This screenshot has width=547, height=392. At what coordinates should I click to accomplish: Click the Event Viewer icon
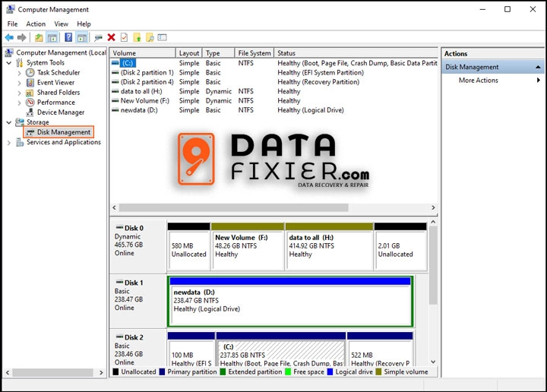(x=30, y=83)
